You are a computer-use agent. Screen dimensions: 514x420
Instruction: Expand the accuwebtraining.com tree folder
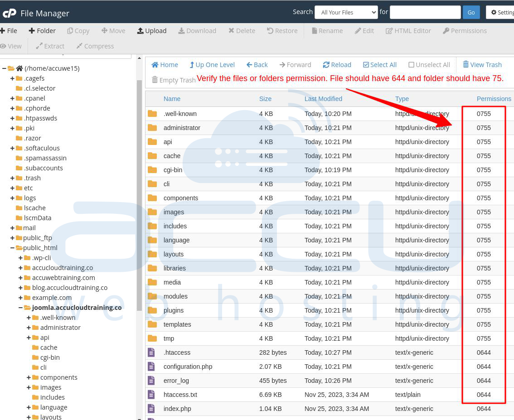click(20, 278)
